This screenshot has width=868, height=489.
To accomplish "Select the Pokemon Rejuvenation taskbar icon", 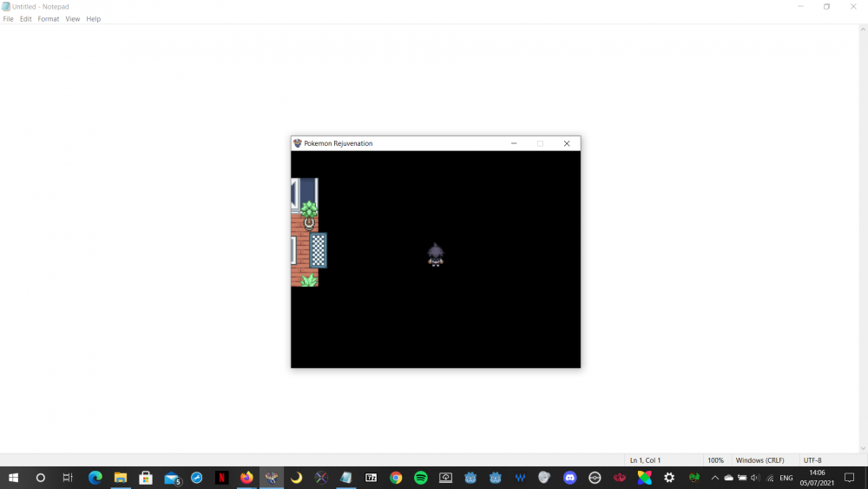I will (271, 478).
